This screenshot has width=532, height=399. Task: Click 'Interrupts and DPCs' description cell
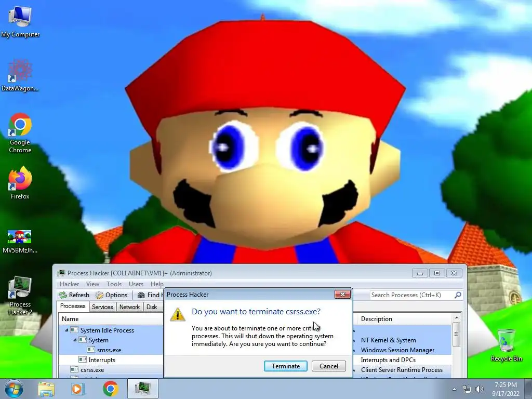388,360
